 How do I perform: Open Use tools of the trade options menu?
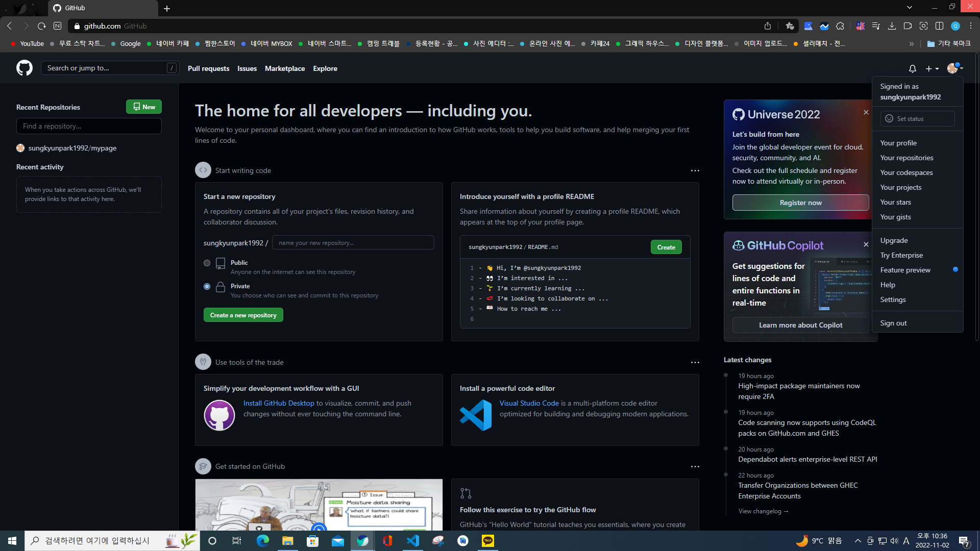click(695, 362)
